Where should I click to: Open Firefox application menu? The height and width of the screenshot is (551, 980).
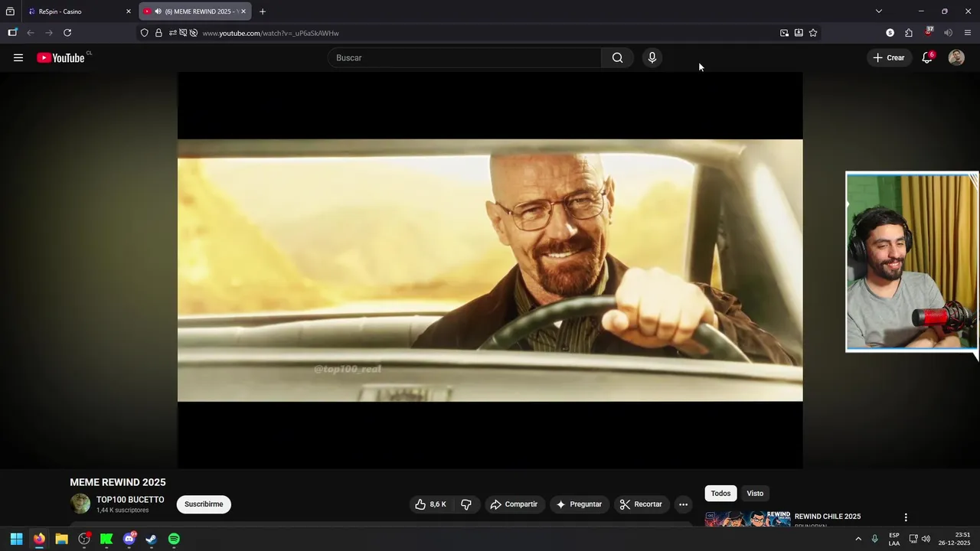tap(968, 33)
